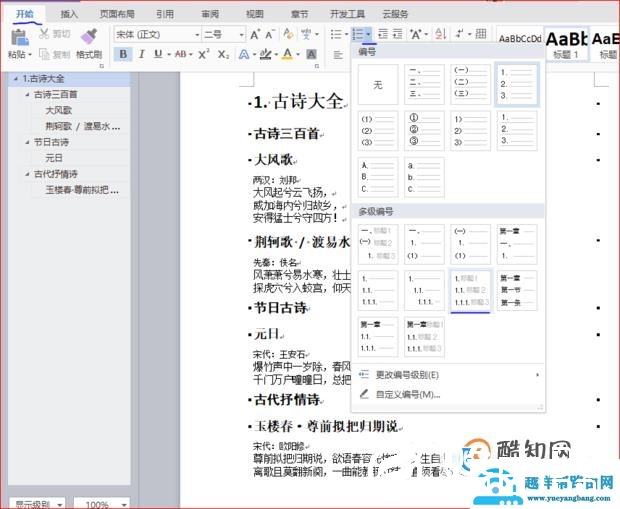Click the sort (A-Z) icon
Screen dimensions: 620x509
point(440,34)
